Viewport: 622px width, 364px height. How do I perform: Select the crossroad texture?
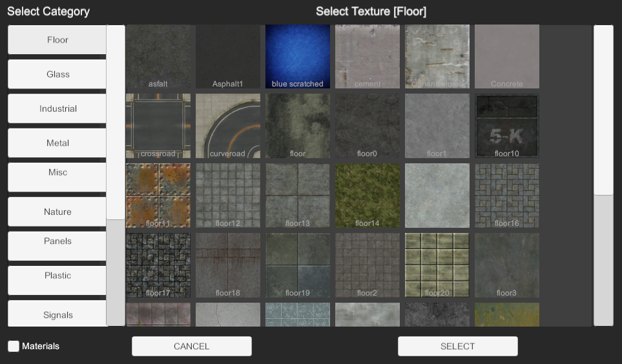(x=158, y=126)
